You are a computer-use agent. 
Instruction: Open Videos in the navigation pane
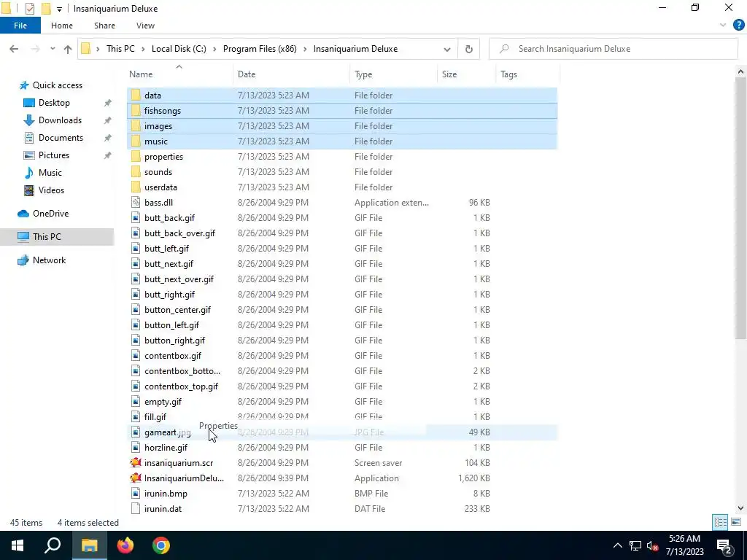(x=51, y=190)
